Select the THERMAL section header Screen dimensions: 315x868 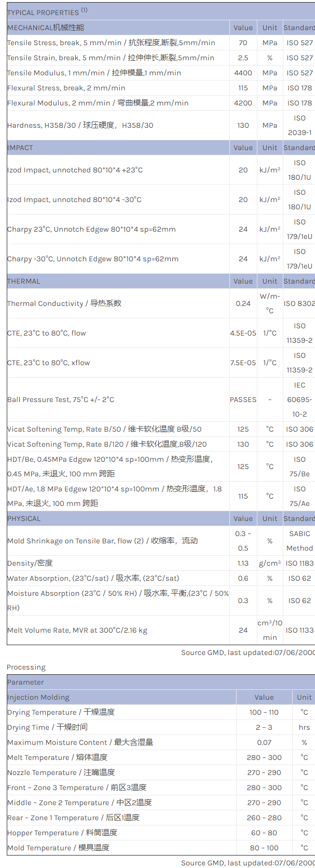(x=23, y=281)
